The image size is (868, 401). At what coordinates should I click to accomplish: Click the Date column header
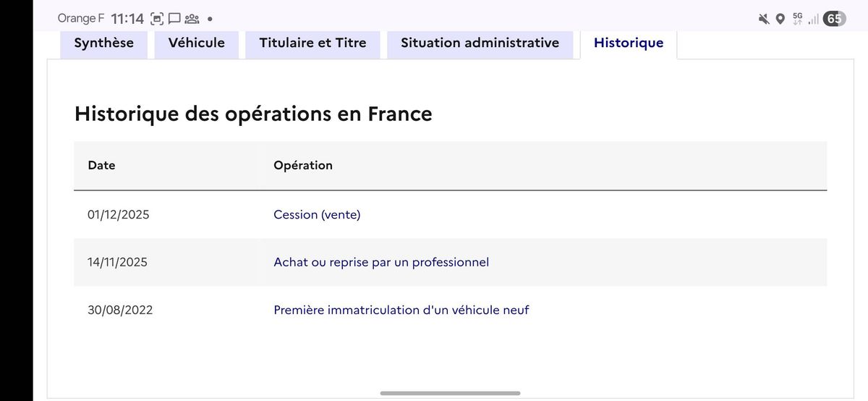tap(101, 165)
